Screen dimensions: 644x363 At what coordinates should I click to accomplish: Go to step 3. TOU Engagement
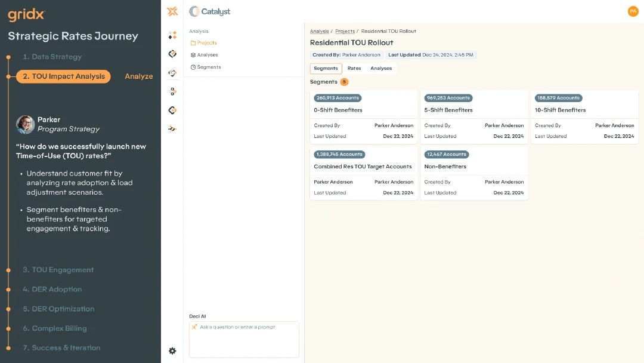point(58,270)
